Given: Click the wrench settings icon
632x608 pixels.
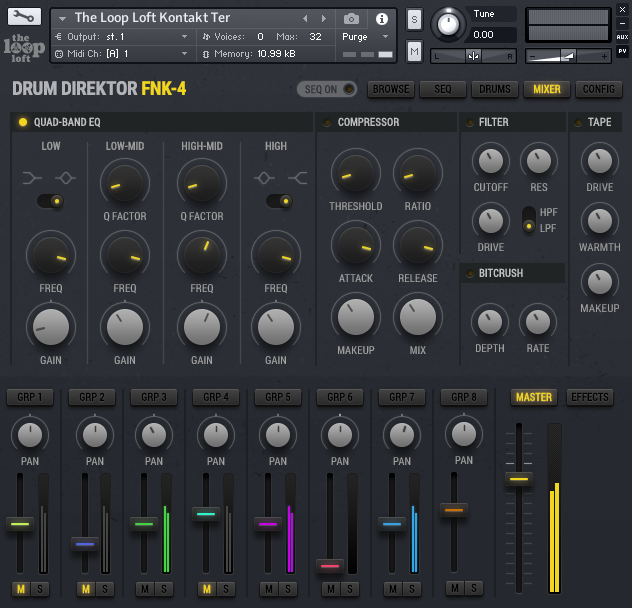Looking at the screenshot, I should [x=25, y=18].
